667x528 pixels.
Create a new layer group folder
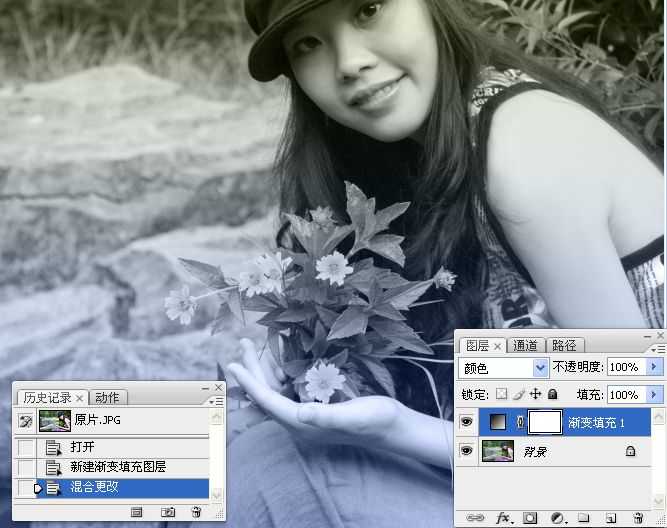click(584, 517)
